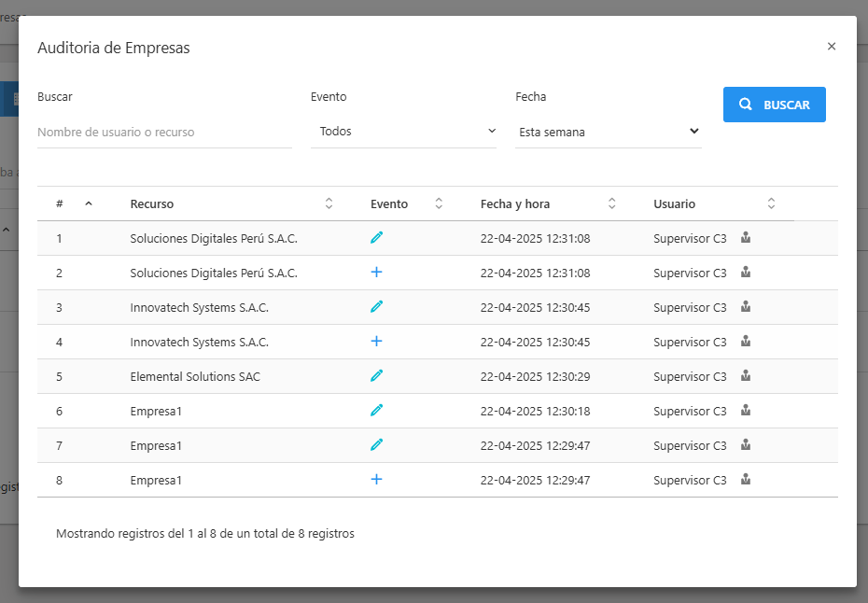This screenshot has width=868, height=603.
Task: Click the Mostrando registros summary text
Action: [x=205, y=534]
